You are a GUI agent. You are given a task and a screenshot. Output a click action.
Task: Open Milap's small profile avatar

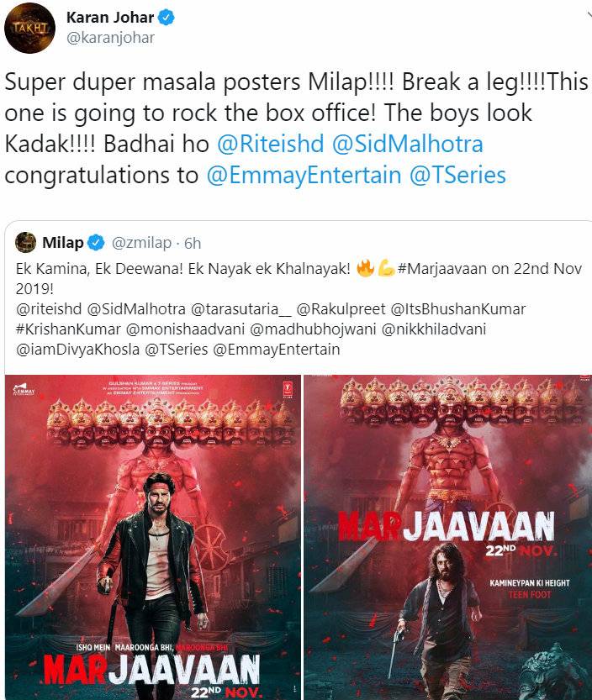coord(26,242)
